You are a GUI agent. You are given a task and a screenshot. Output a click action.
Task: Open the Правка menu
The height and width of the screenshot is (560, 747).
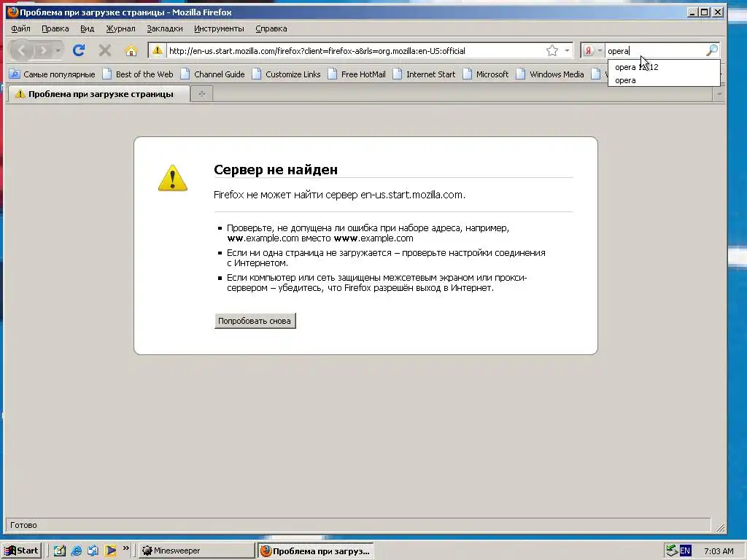(x=55, y=28)
